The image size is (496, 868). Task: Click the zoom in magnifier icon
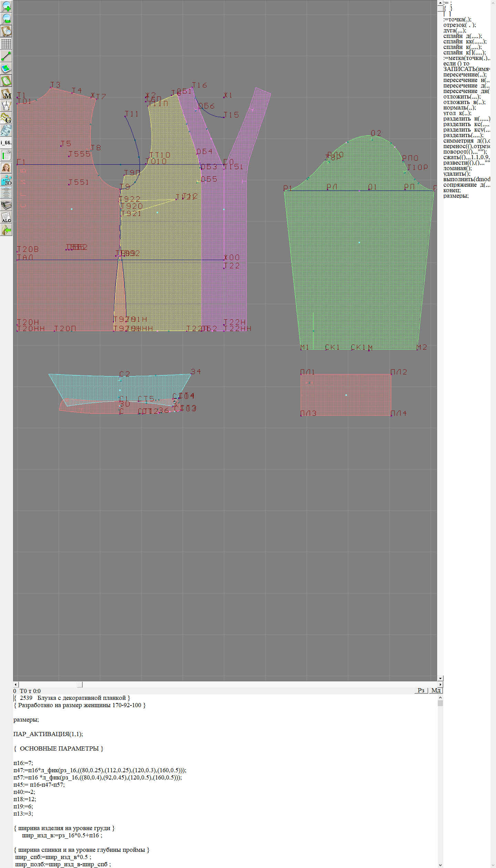click(x=6, y=6)
